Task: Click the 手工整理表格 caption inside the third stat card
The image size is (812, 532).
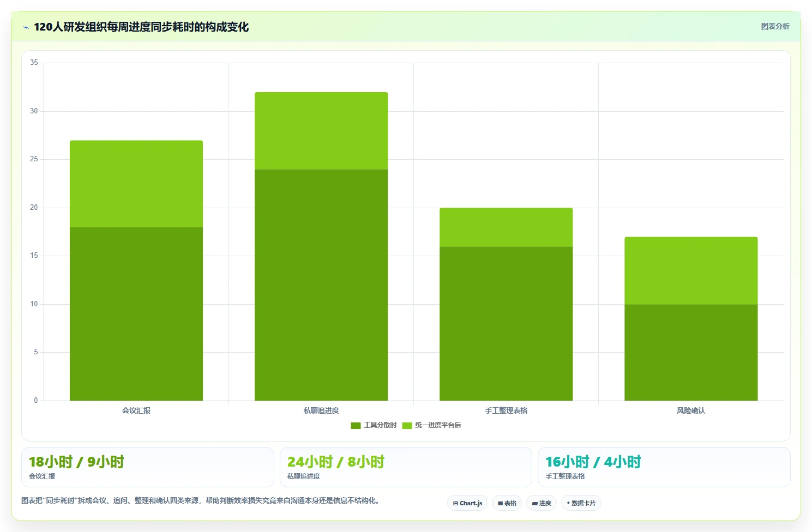Action: (565, 476)
